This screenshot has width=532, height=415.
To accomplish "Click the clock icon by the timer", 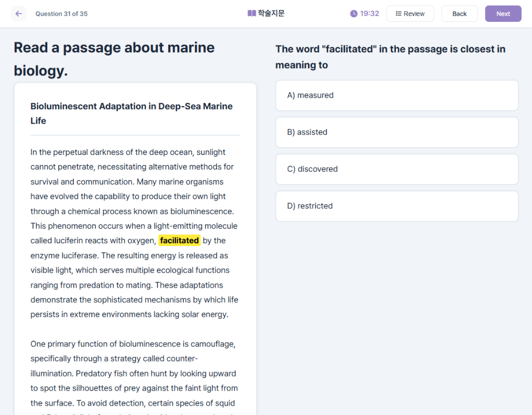I will 354,14.
